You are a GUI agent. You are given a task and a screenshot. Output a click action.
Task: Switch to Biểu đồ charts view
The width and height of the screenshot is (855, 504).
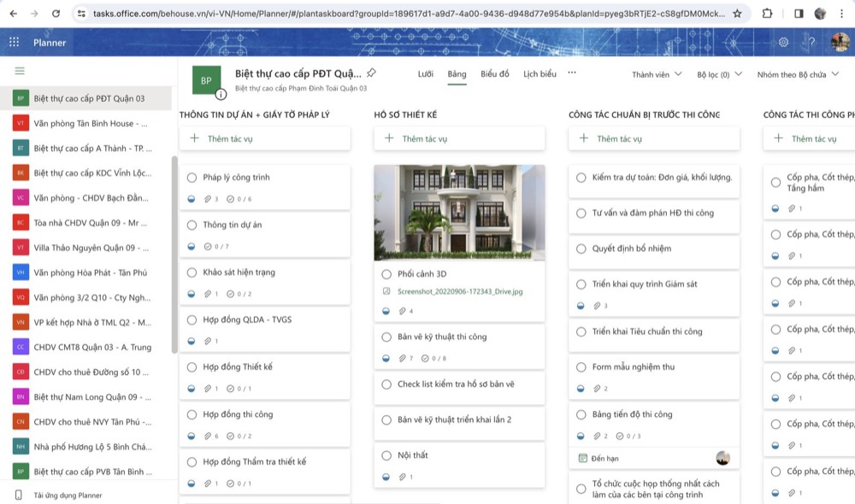[494, 73]
